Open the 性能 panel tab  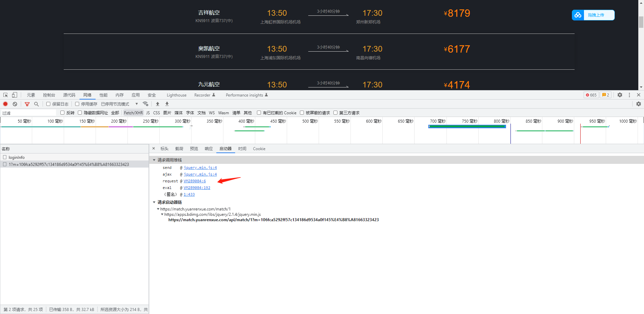point(103,95)
